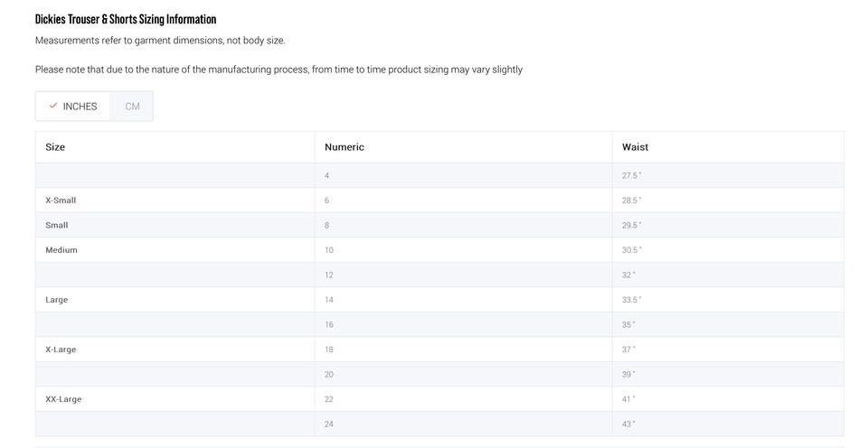Click the 37" waist value
868x448 pixels.
pyautogui.click(x=628, y=350)
